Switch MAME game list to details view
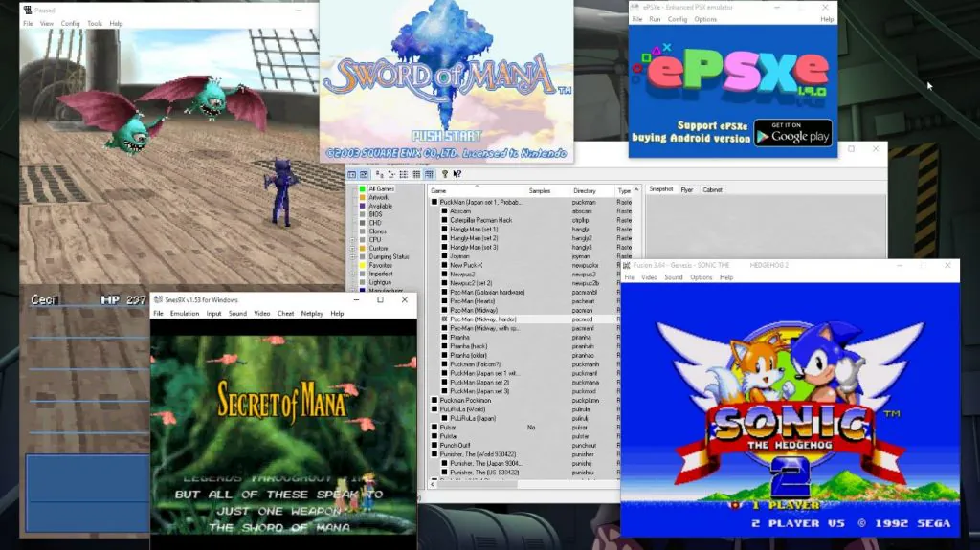980x550 pixels. tap(416, 174)
